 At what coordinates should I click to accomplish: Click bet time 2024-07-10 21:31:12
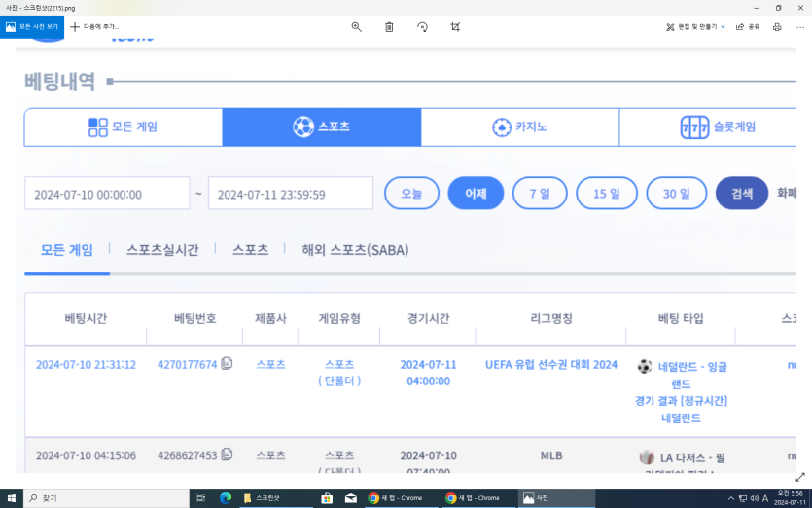[86, 364]
